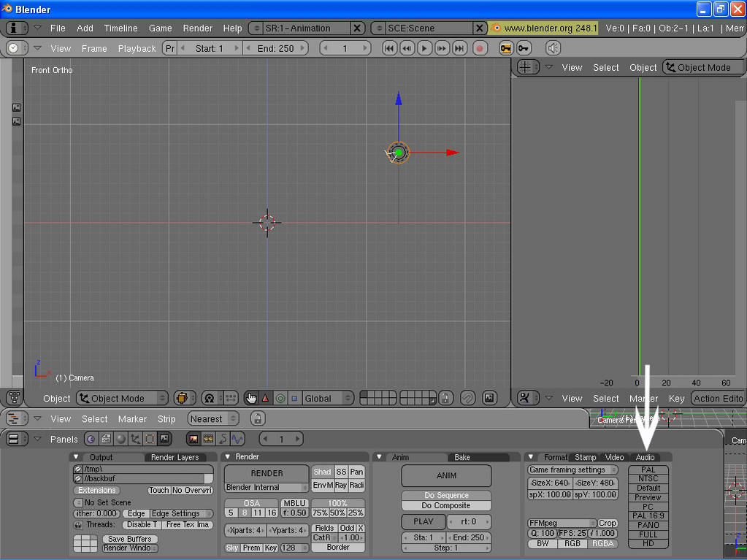Toggle timeline audio speaker icon
This screenshot has width=747, height=560.
pos(553,48)
